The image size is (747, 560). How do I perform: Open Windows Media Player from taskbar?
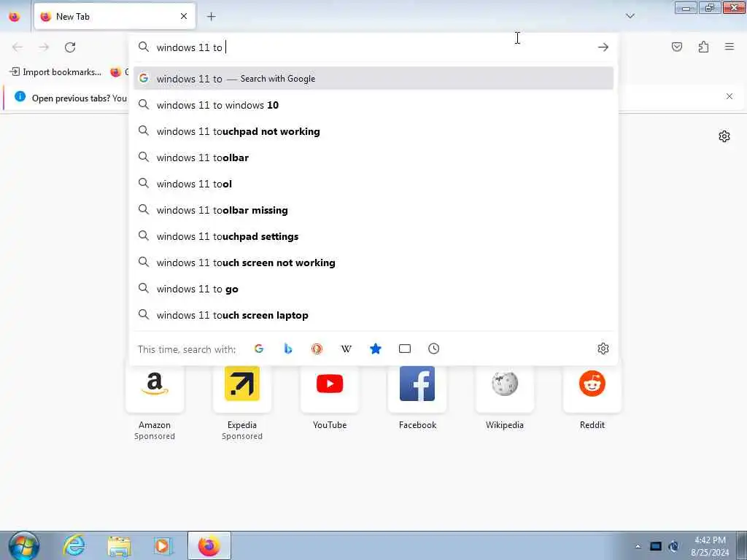tap(163, 545)
